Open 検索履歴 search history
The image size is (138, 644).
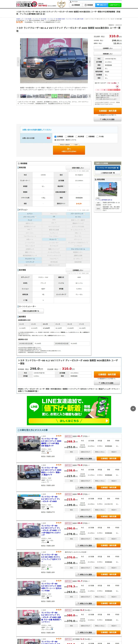[89, 5]
